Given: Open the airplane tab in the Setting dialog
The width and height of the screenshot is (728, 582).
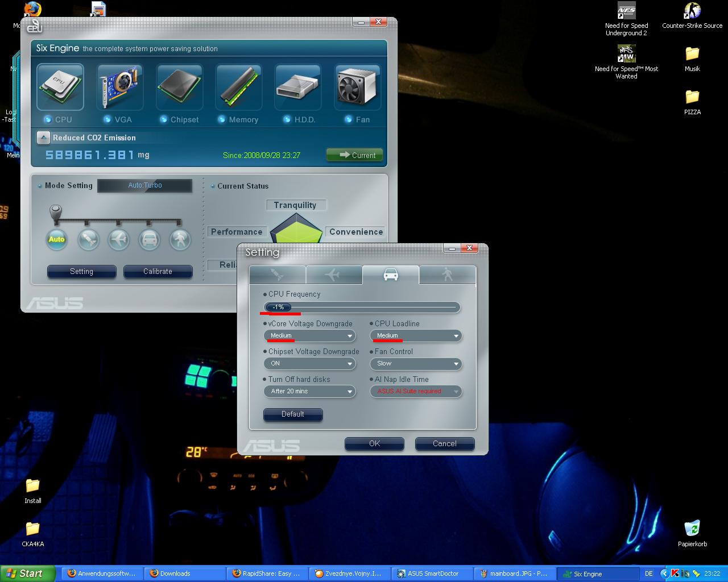Looking at the screenshot, I should [334, 275].
